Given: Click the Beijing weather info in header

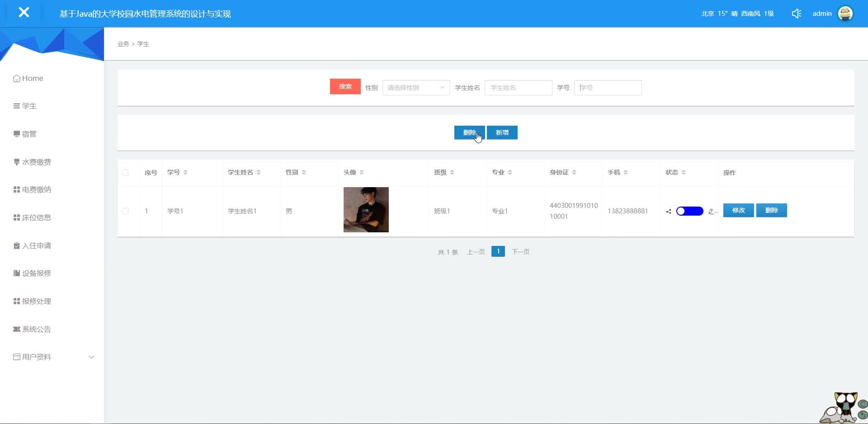Looking at the screenshot, I should pyautogui.click(x=738, y=14).
